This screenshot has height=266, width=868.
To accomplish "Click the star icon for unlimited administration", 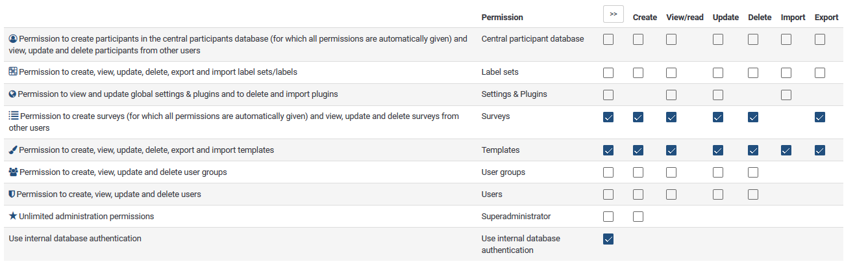I will [x=13, y=216].
